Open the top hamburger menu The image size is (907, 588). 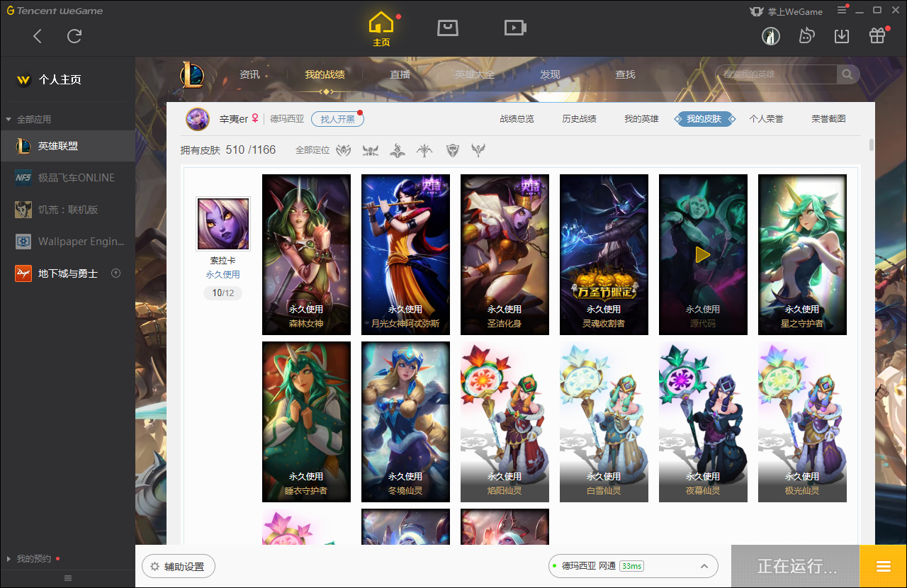842,10
